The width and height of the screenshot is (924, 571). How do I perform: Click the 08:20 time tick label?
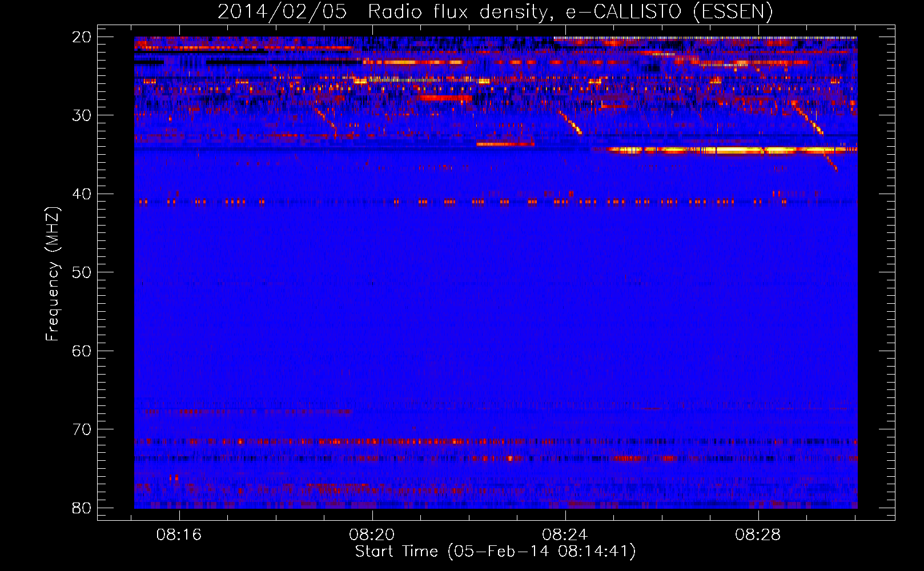click(372, 535)
